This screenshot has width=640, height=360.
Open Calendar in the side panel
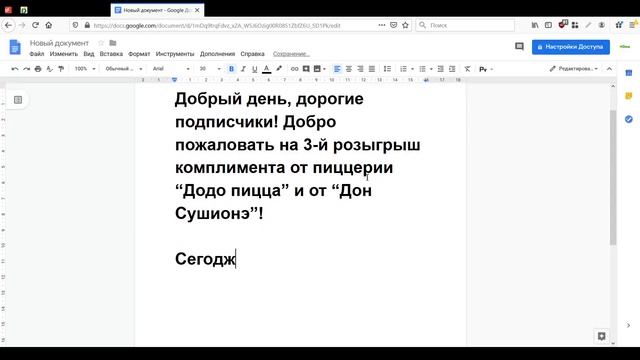[x=629, y=73]
